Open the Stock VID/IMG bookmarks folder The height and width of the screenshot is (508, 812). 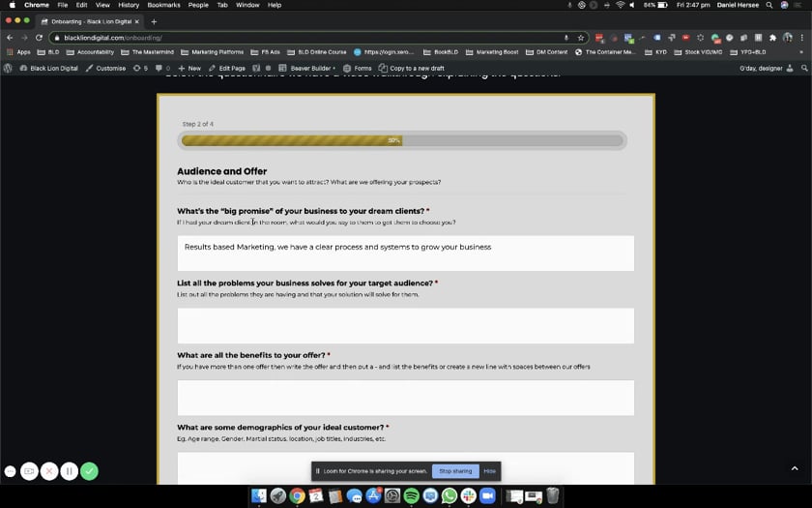coord(698,52)
